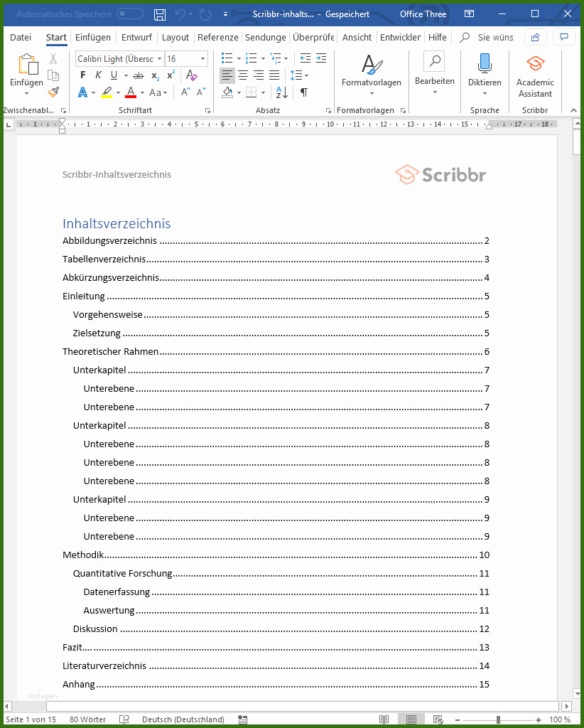Click the Save disk icon
Image resolution: width=584 pixels, height=728 pixels.
(x=160, y=14)
